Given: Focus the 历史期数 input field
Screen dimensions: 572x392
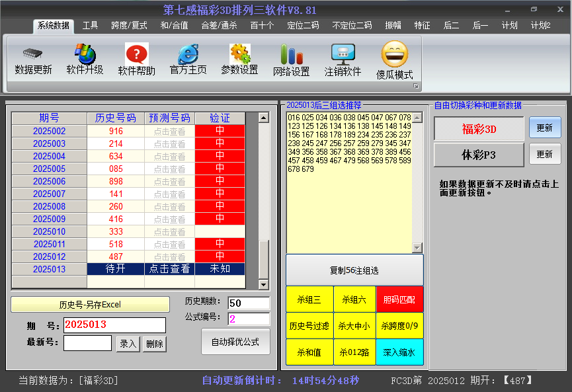Looking at the screenshot, I should (x=249, y=303).
